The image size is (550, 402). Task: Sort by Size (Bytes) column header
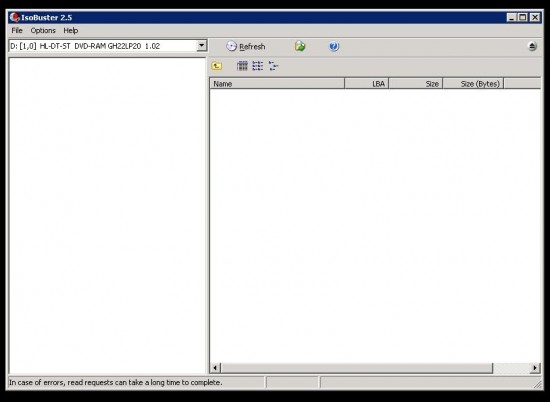point(473,83)
